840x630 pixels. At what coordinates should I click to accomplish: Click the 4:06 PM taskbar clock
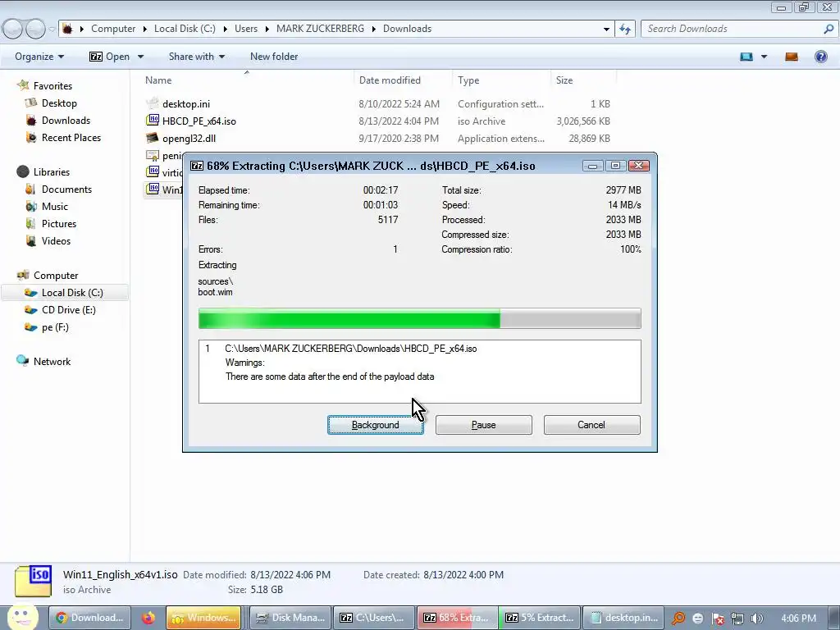click(799, 619)
